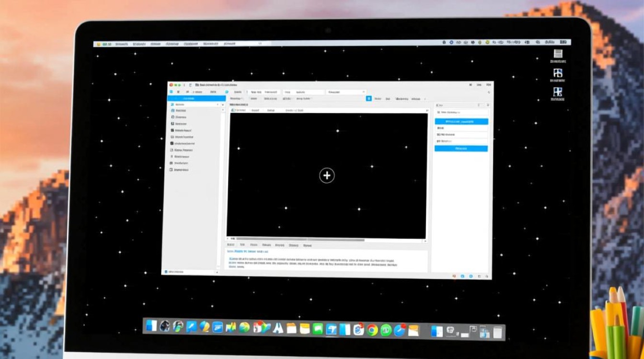This screenshot has width=644, height=359.
Task: Click the blue square icon in the toolbar above the canvas
Action: pos(368,99)
